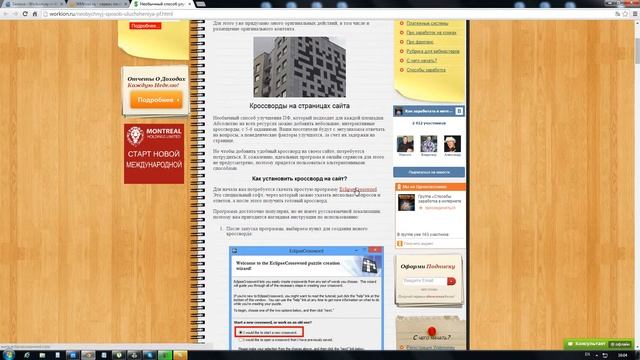Viewport: 640px width, 360px height.
Task: Open Internet Explorer from the taskbar
Action: pos(27,355)
